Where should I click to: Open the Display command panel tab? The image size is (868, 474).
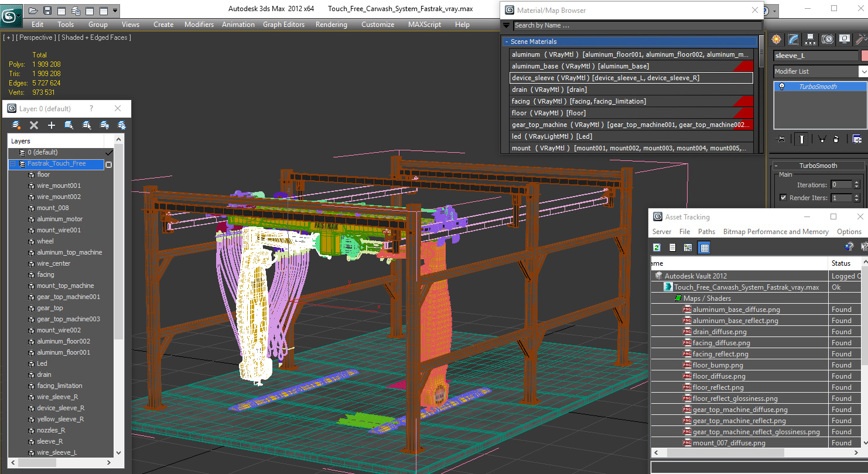[844, 39]
